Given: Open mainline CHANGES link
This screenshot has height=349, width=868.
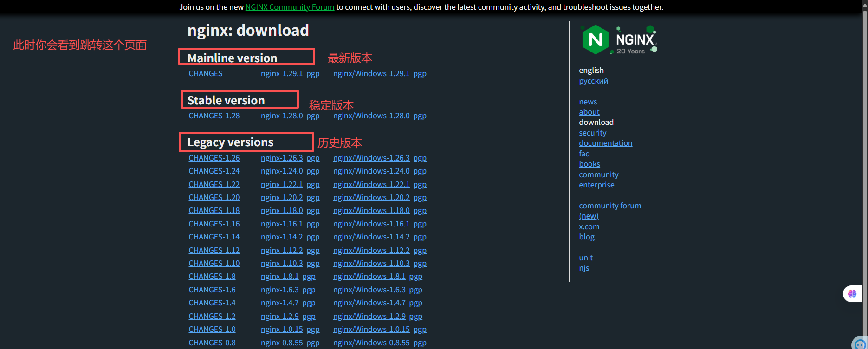Looking at the screenshot, I should [206, 73].
